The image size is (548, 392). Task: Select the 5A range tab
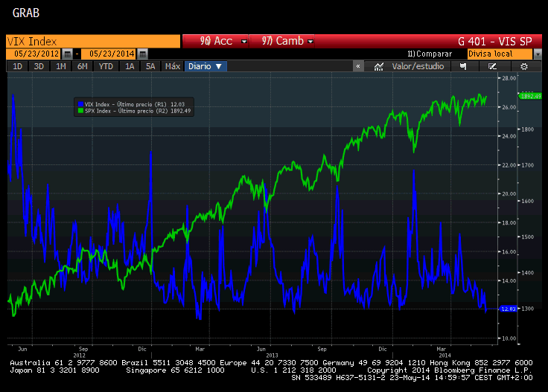(150, 66)
